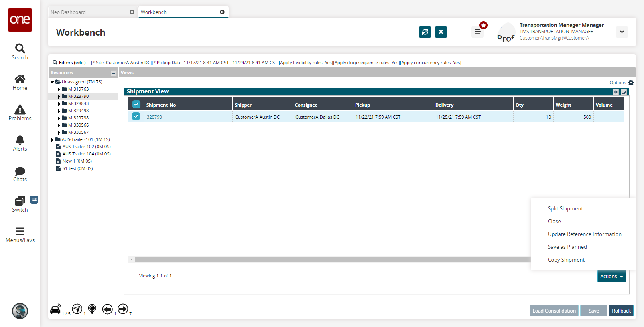
Task: Click the Rollback button
Action: (x=621, y=311)
